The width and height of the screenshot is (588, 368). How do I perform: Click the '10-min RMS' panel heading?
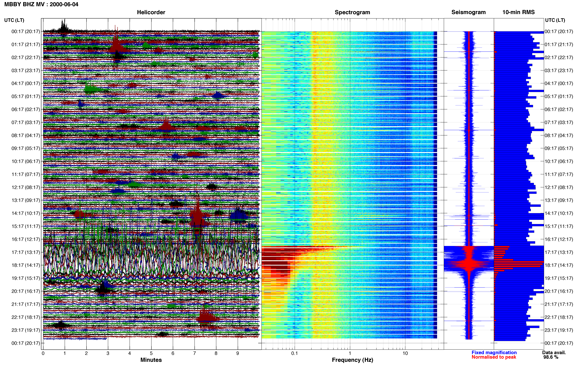click(518, 12)
